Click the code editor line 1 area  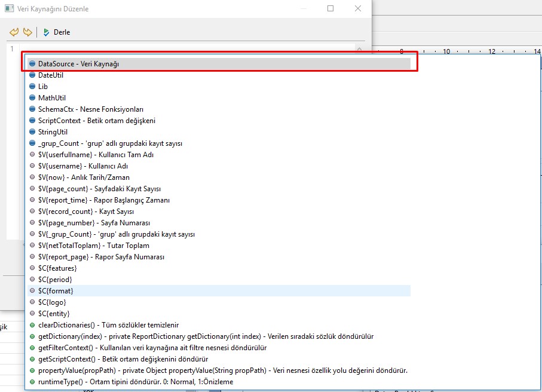(x=179, y=48)
